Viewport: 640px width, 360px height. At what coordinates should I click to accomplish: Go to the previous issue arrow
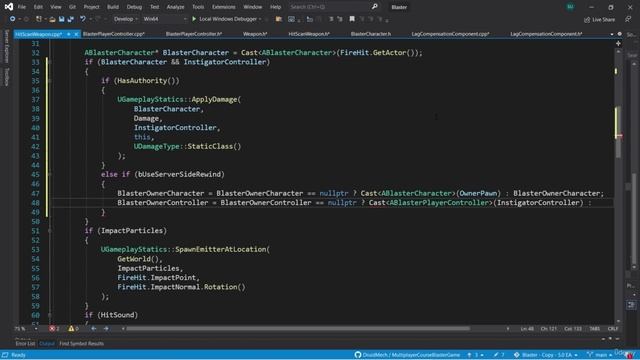pos(93,329)
